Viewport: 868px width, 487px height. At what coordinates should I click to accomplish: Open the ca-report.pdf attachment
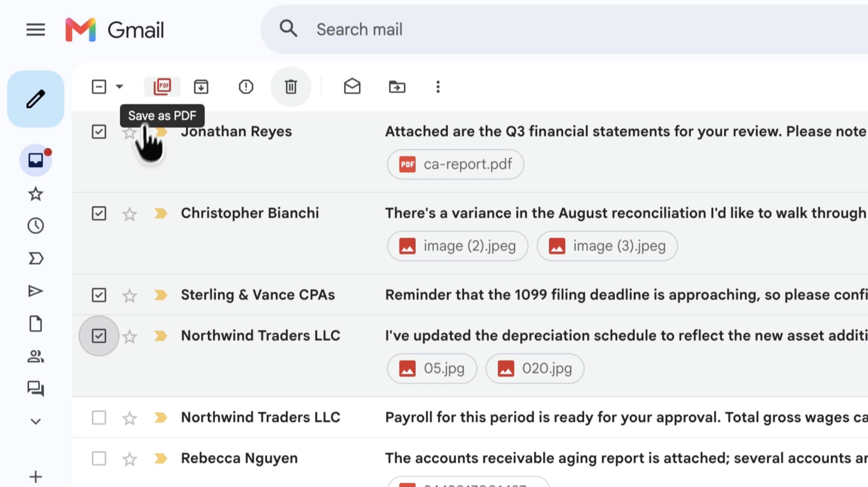pos(455,164)
